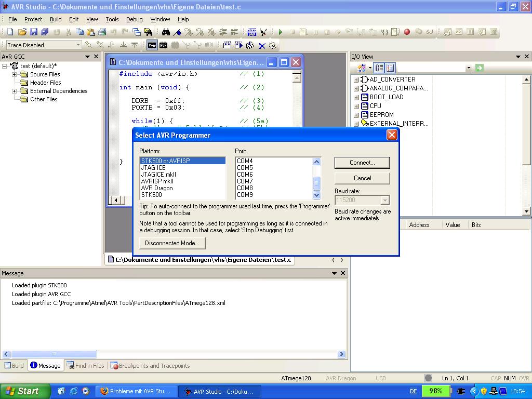This screenshot has height=399, width=532.
Task: Open the Build menu
Action: click(x=56, y=19)
